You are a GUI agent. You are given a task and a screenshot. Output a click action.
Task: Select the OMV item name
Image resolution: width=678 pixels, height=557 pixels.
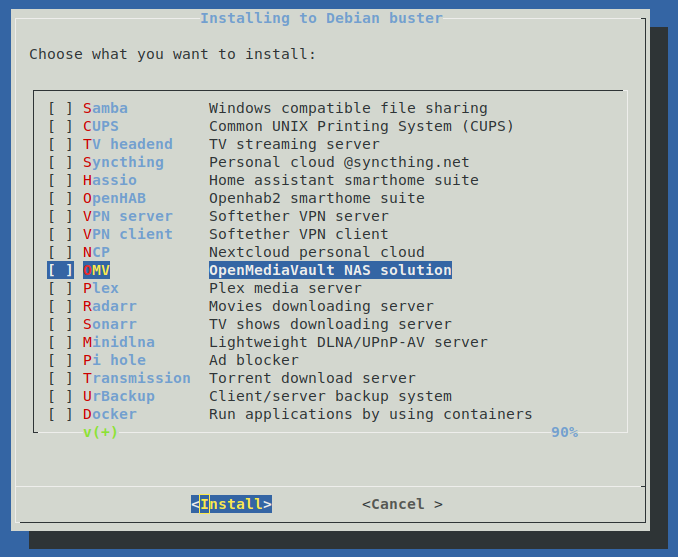coord(96,270)
